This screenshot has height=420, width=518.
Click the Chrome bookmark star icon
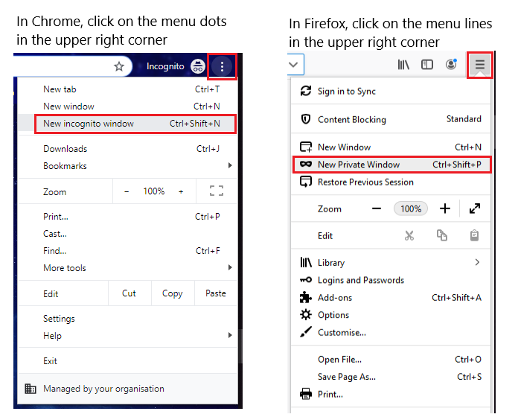pos(119,66)
